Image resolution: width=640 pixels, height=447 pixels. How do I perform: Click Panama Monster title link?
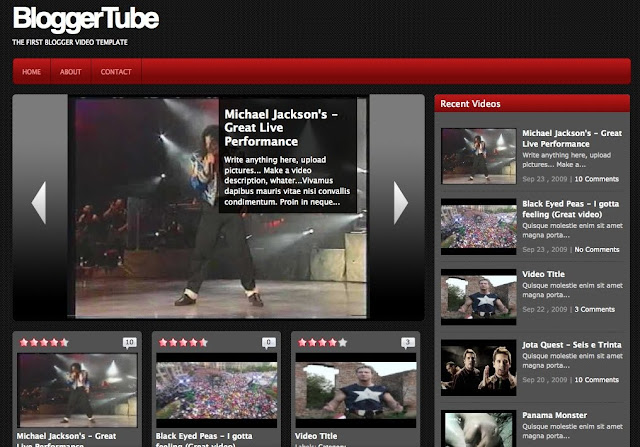pos(554,415)
